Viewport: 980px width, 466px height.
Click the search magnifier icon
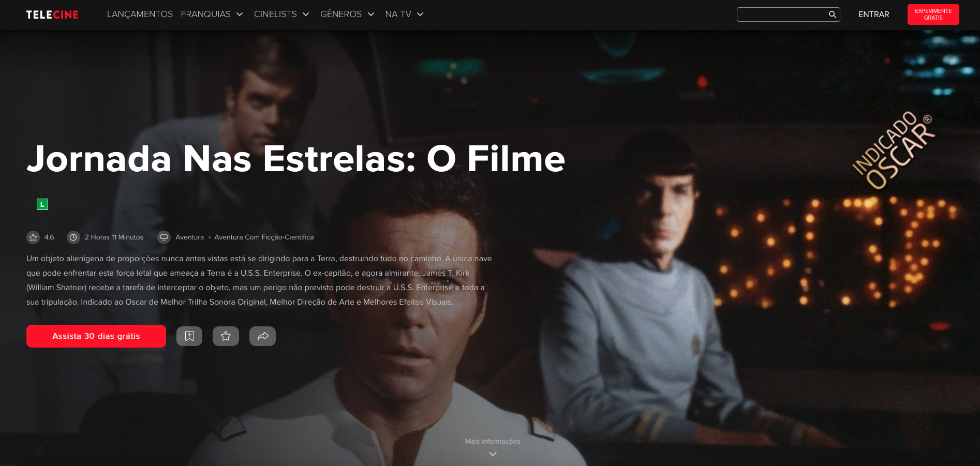point(832,14)
